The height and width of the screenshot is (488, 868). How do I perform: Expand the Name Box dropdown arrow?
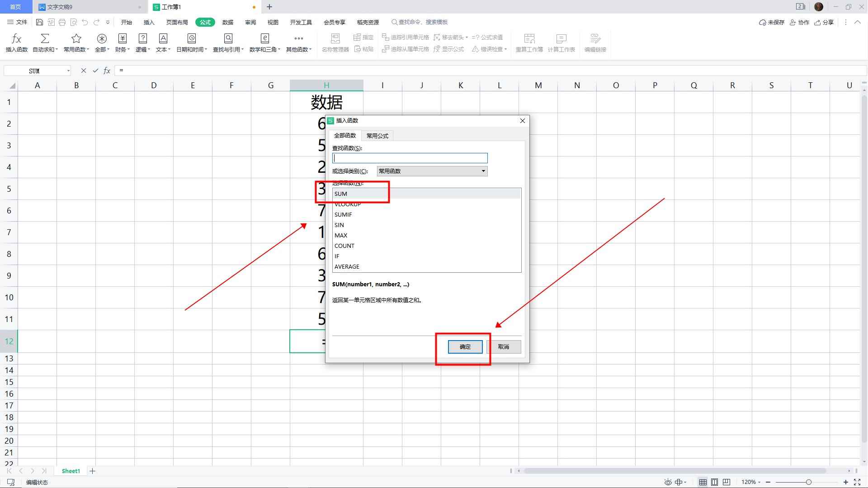(x=68, y=71)
